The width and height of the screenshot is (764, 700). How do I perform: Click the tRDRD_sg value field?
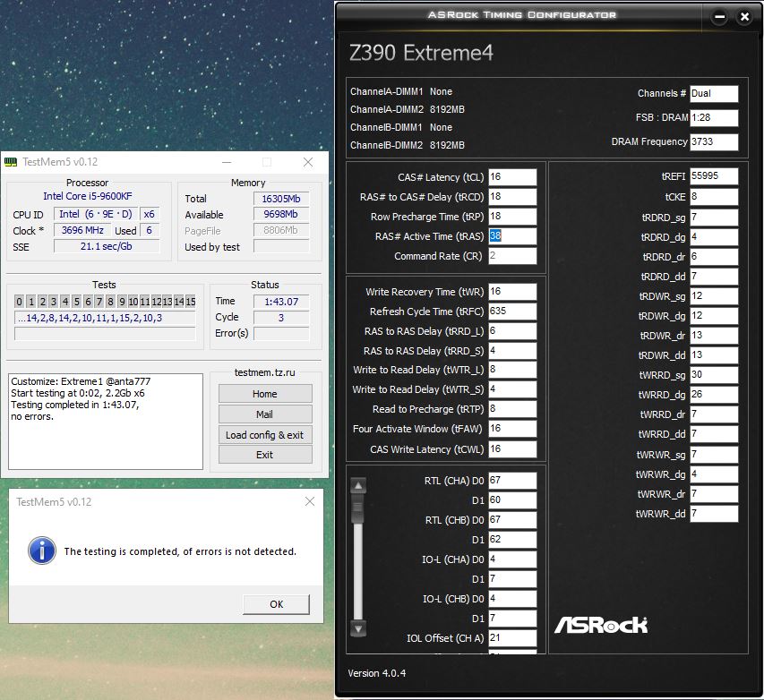(714, 218)
